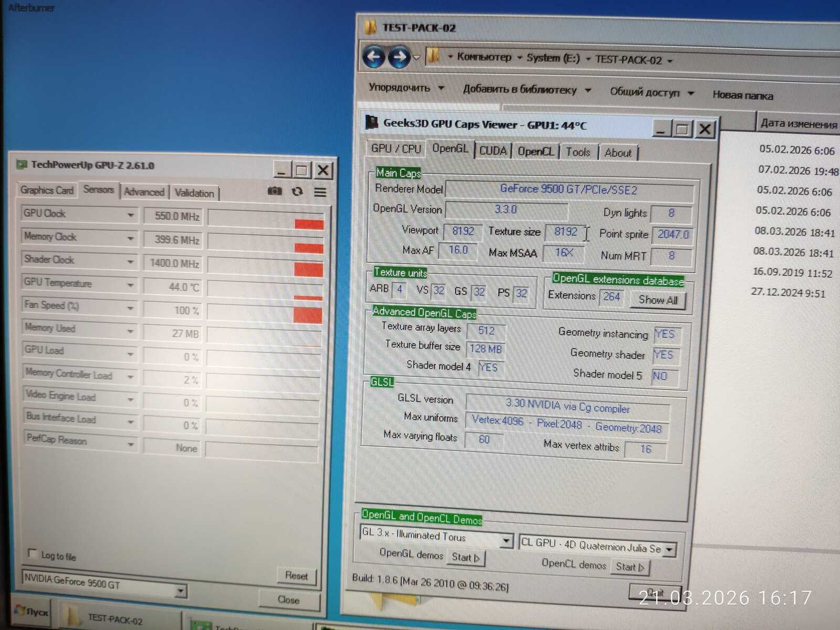This screenshot has width=840, height=630.
Task: Open the CL GPU Quaternion Julia dropdown
Action: 669,549
